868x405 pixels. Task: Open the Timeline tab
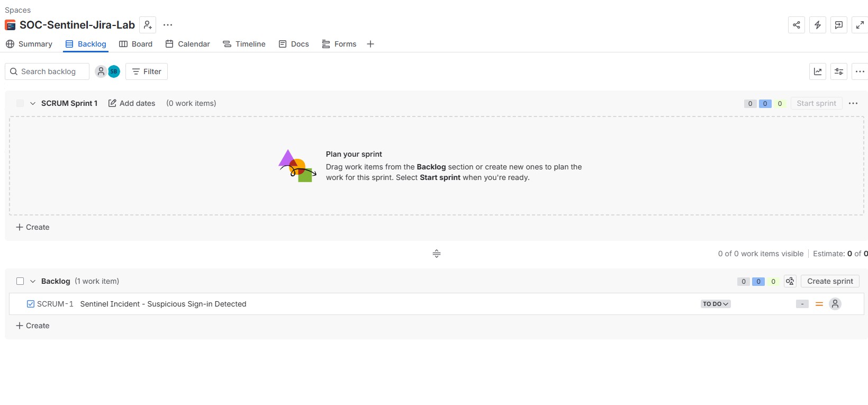point(244,44)
